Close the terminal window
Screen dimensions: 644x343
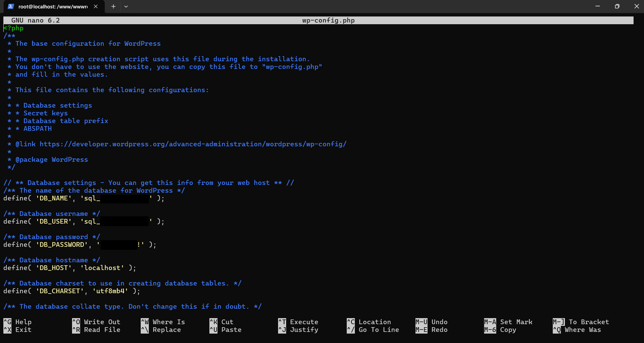636,6
